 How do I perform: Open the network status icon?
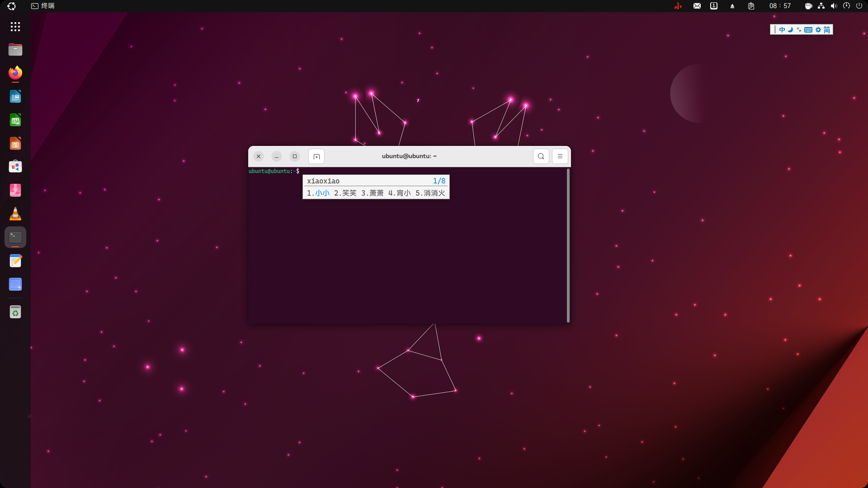pyautogui.click(x=821, y=6)
